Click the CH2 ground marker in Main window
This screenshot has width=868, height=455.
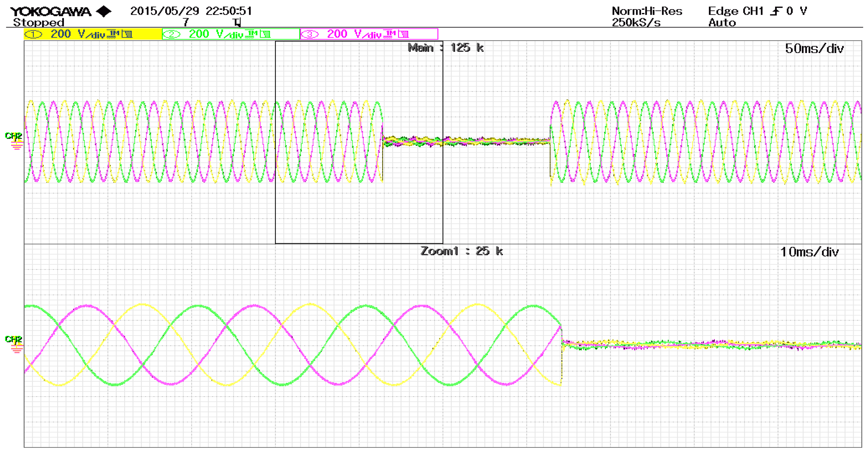click(x=14, y=141)
